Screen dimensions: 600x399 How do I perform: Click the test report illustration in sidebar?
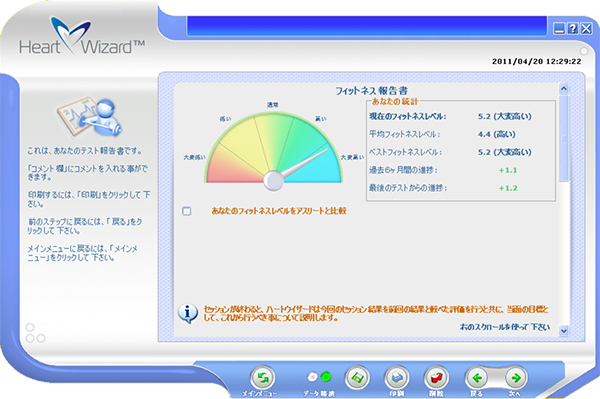[90, 117]
